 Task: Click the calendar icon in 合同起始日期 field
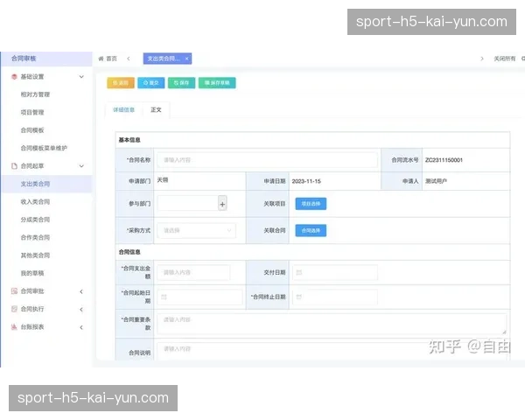pos(164,297)
